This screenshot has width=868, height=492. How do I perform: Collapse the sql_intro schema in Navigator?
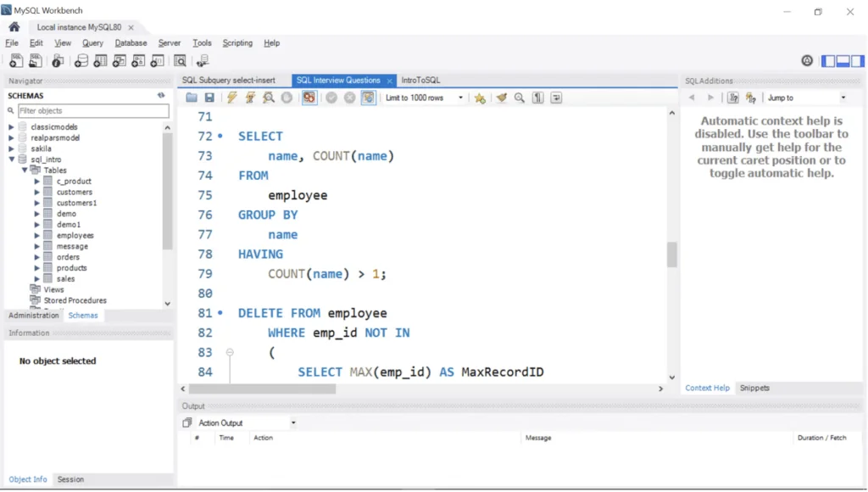pyautogui.click(x=11, y=159)
